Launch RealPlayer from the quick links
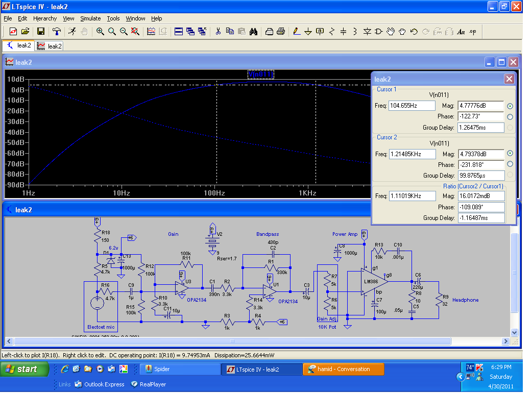The width and height of the screenshot is (532, 393). pyautogui.click(x=148, y=384)
